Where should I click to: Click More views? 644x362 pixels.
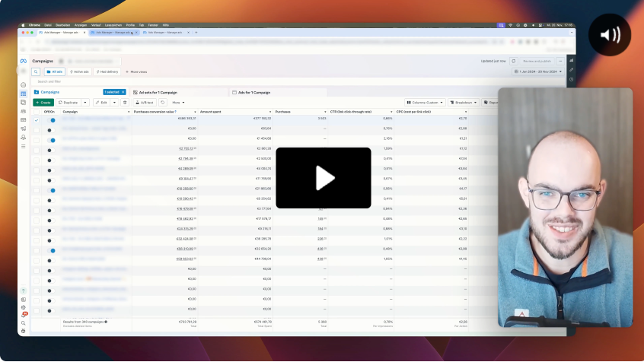(x=136, y=71)
